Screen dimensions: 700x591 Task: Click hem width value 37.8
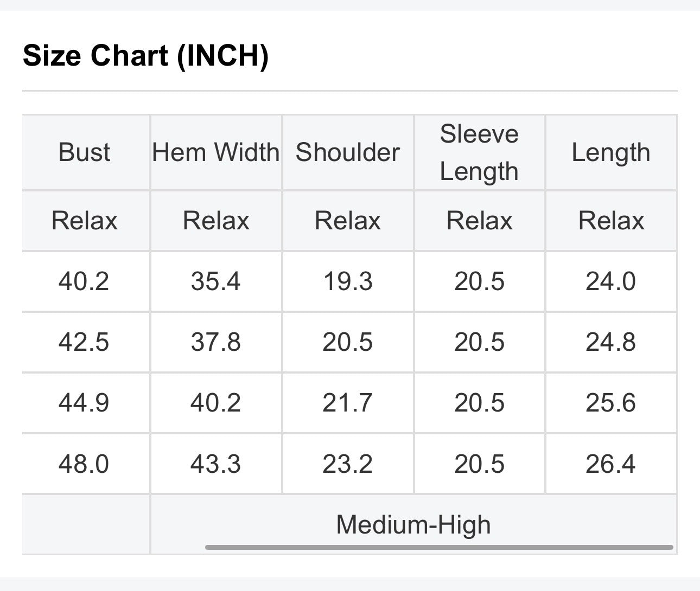pyautogui.click(x=216, y=342)
